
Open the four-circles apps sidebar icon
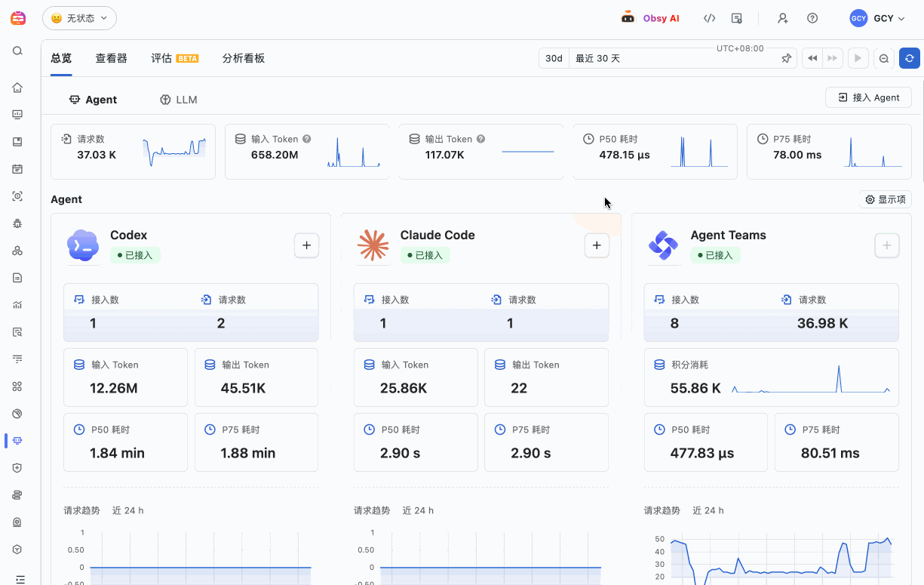[17, 386]
